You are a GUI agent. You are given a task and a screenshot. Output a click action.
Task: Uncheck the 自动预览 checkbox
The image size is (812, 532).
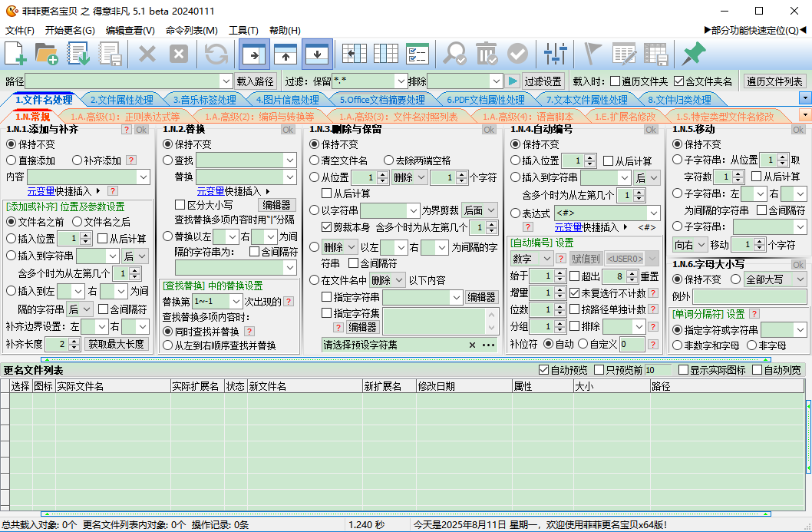(x=544, y=370)
